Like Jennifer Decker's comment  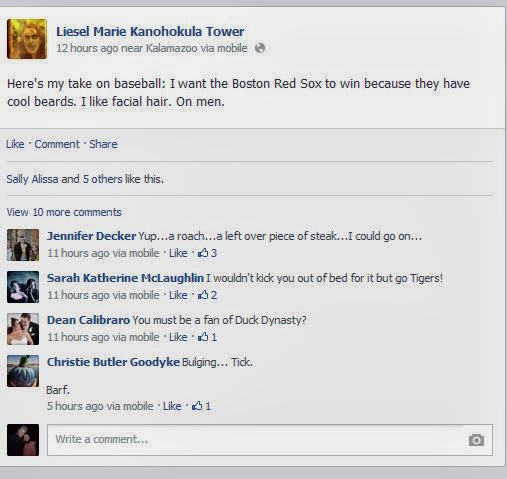coord(178,253)
